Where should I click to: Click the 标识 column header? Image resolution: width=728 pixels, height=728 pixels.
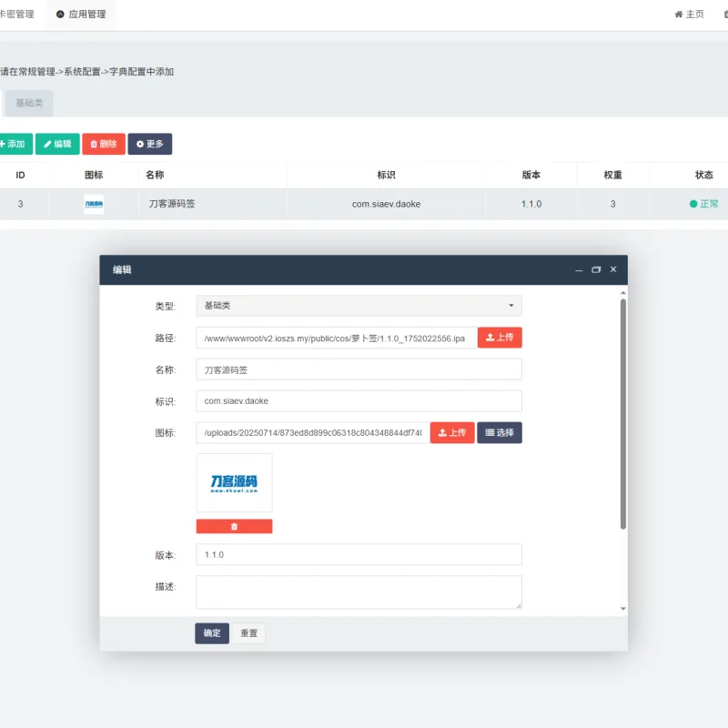point(386,175)
